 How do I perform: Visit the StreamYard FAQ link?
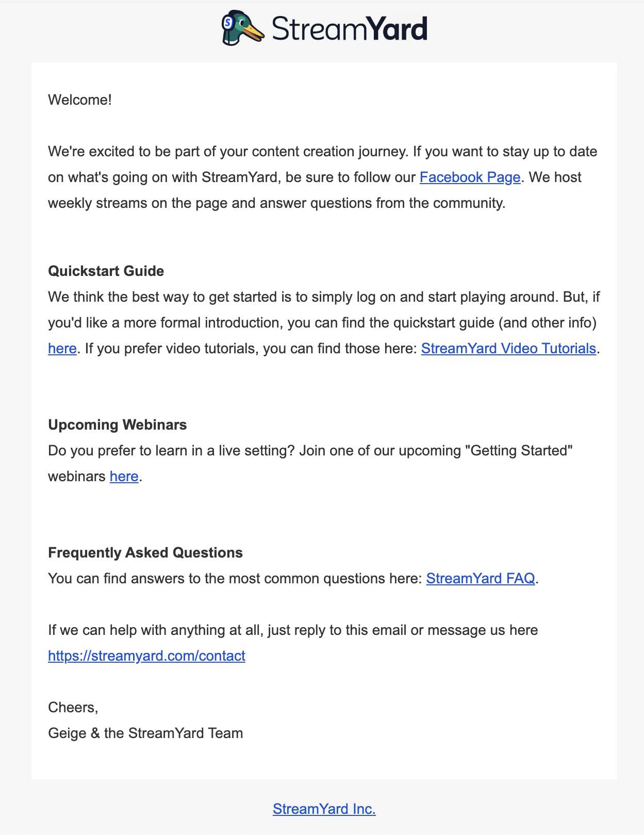[x=481, y=579]
